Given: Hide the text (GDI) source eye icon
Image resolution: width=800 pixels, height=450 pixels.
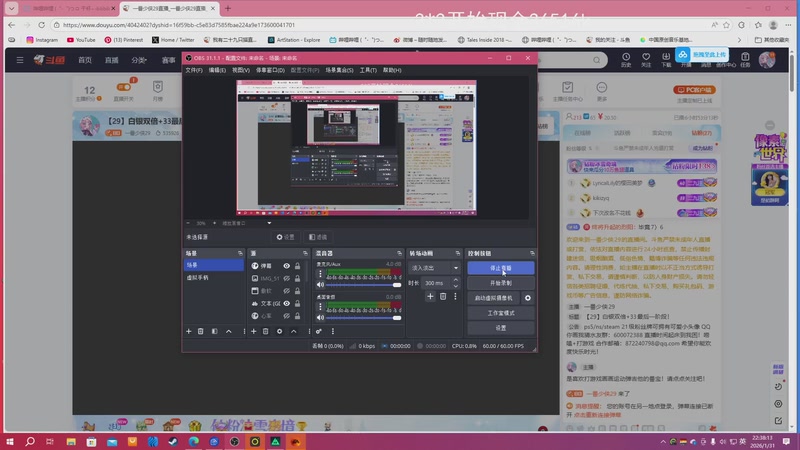Looking at the screenshot, I should click(x=287, y=304).
